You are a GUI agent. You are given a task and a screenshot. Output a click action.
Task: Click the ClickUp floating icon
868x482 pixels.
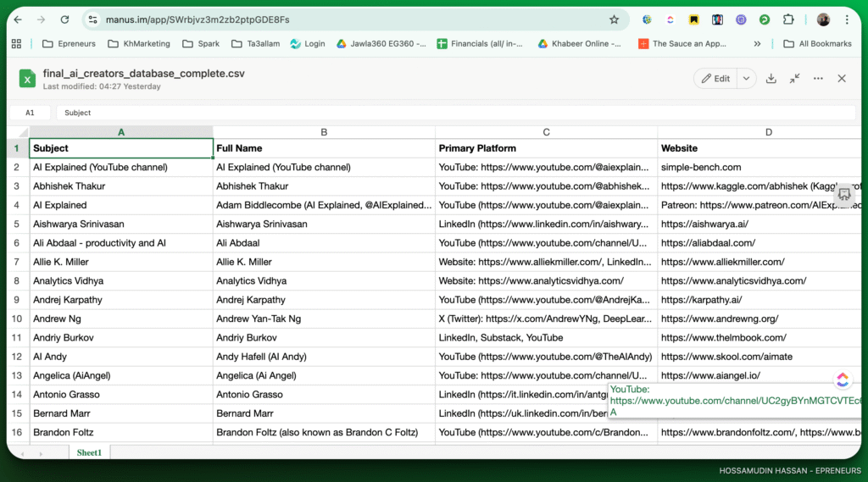pyautogui.click(x=843, y=380)
